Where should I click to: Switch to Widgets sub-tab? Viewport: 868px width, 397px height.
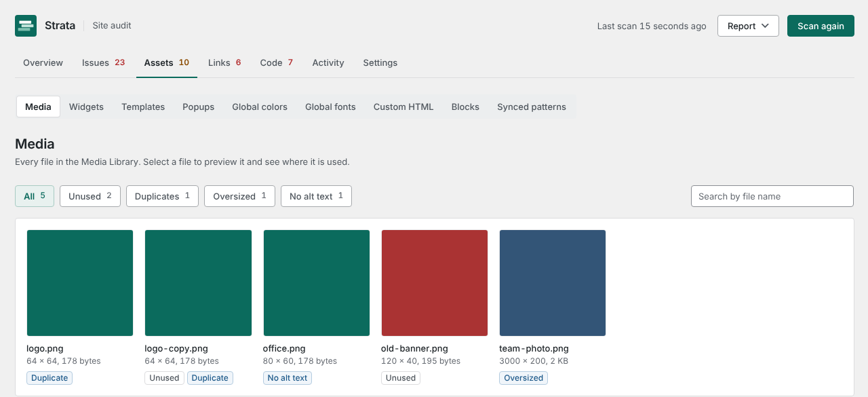[x=86, y=107]
